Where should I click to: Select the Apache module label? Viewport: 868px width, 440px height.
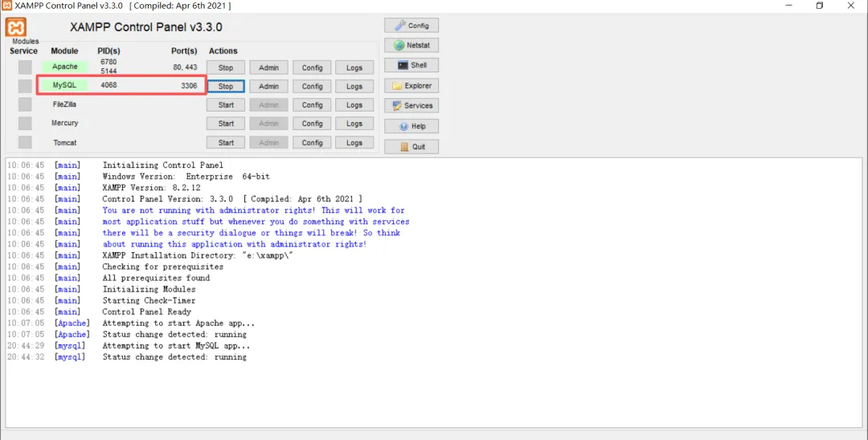(x=65, y=67)
